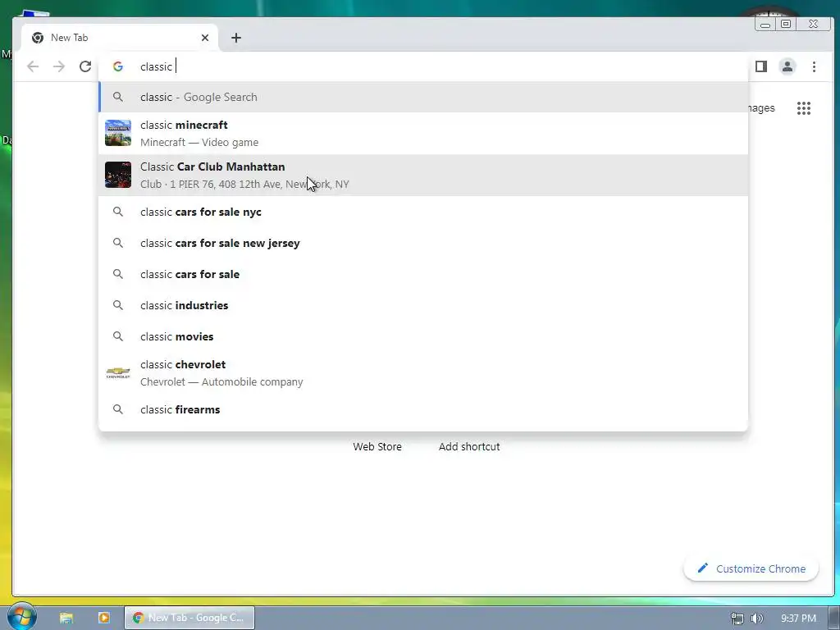Click the 9:37 PM taskbar clock
The height and width of the screenshot is (630, 840).
[798, 619]
